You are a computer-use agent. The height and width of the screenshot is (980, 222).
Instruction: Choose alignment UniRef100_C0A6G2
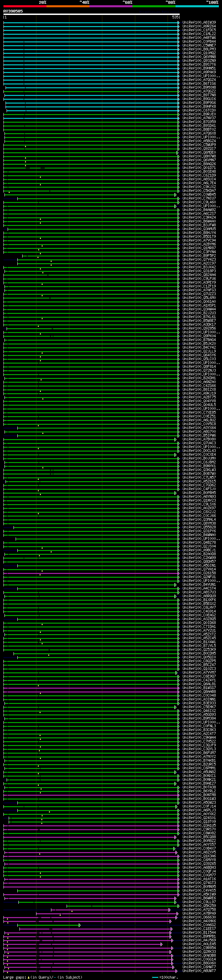point(199,925)
